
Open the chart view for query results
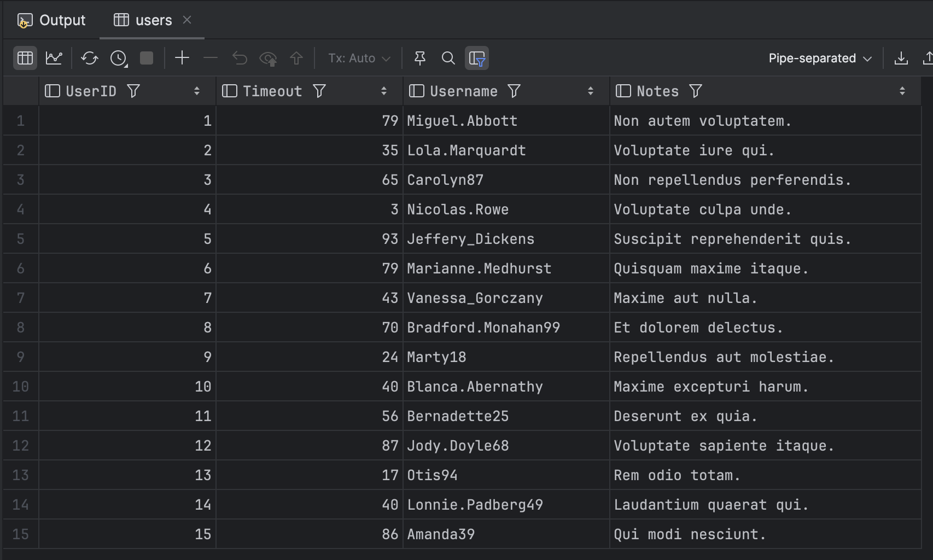[x=54, y=58]
